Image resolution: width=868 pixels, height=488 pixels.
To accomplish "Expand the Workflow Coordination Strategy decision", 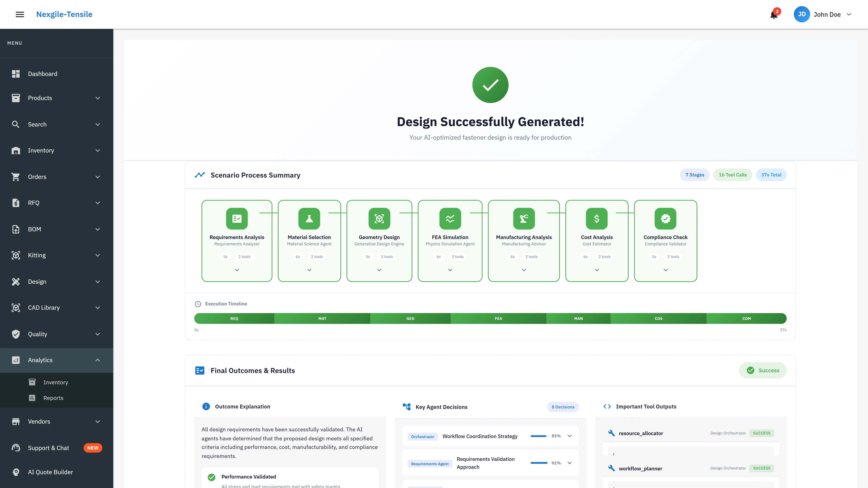I will point(569,436).
